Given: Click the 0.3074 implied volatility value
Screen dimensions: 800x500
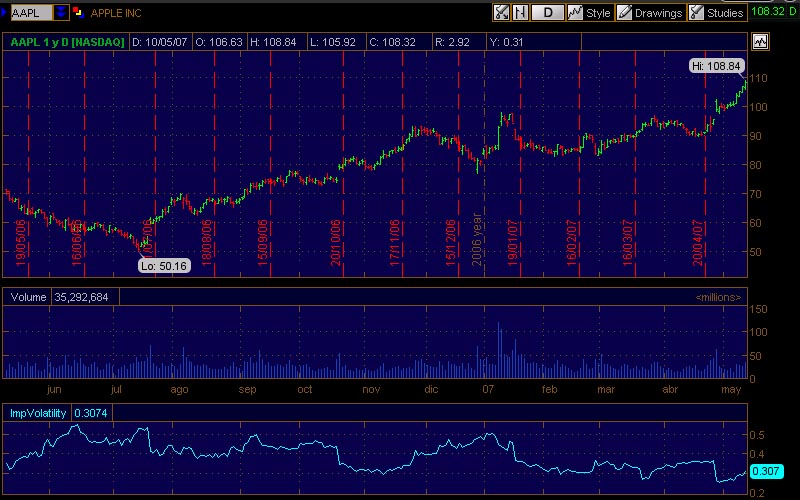Looking at the screenshot, I should (x=91, y=413).
